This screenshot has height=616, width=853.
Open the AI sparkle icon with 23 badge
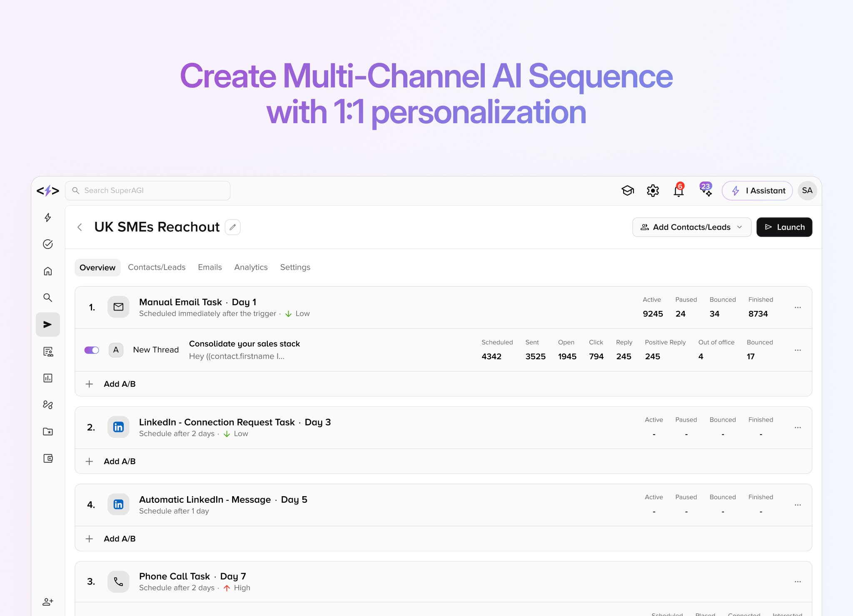(706, 189)
